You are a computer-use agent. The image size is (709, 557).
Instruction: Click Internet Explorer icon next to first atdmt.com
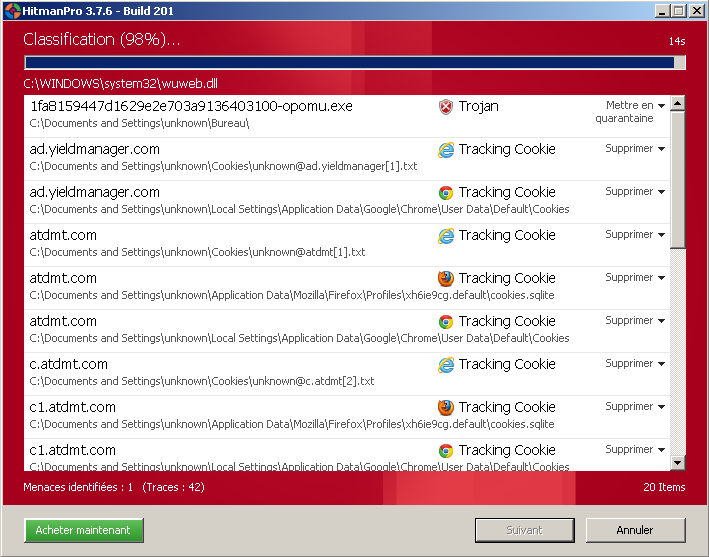click(446, 236)
